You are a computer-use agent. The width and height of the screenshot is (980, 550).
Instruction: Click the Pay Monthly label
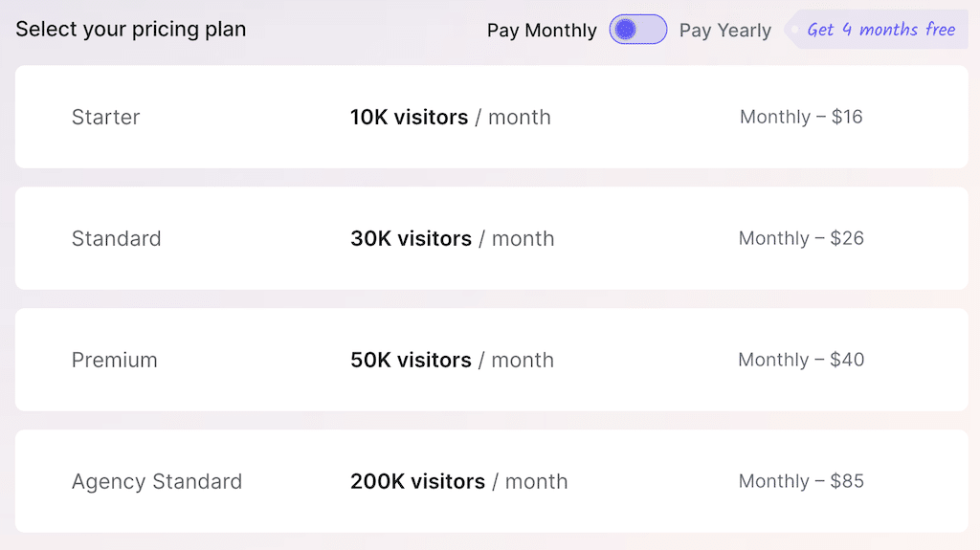click(x=542, y=31)
